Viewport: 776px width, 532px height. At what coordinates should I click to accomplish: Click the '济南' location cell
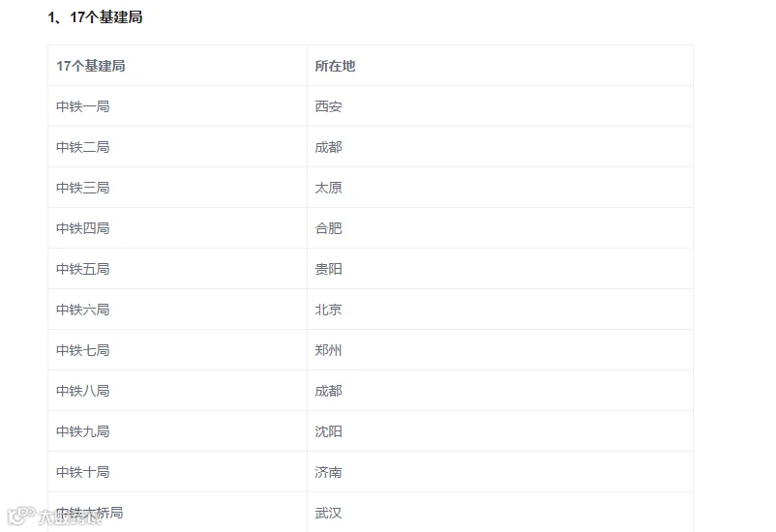(500, 472)
